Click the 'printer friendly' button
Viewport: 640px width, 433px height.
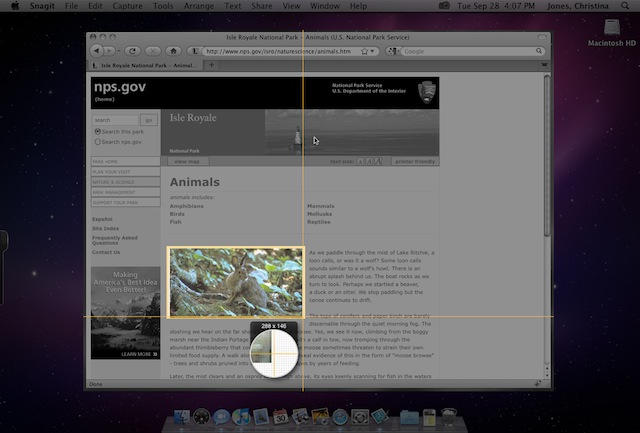415,162
